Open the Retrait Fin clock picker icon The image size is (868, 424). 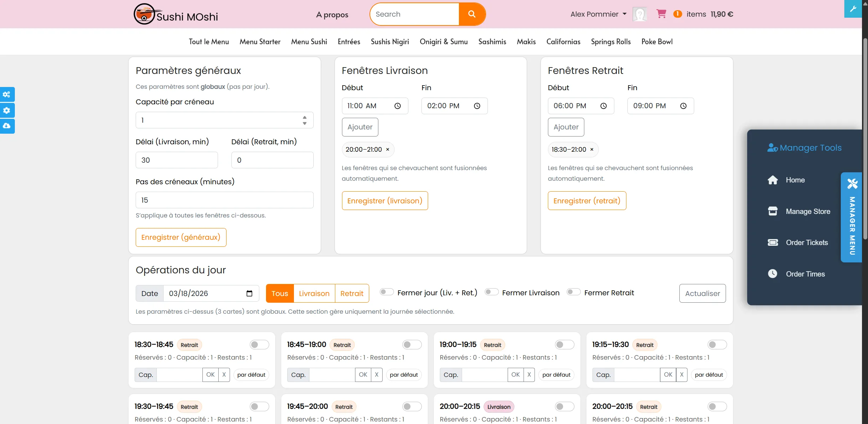(683, 106)
